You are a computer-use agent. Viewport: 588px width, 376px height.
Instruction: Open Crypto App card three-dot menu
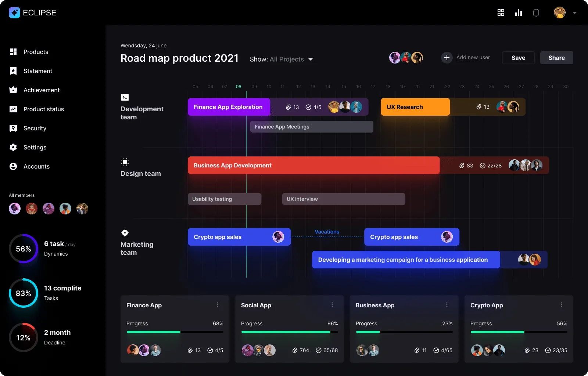point(562,305)
